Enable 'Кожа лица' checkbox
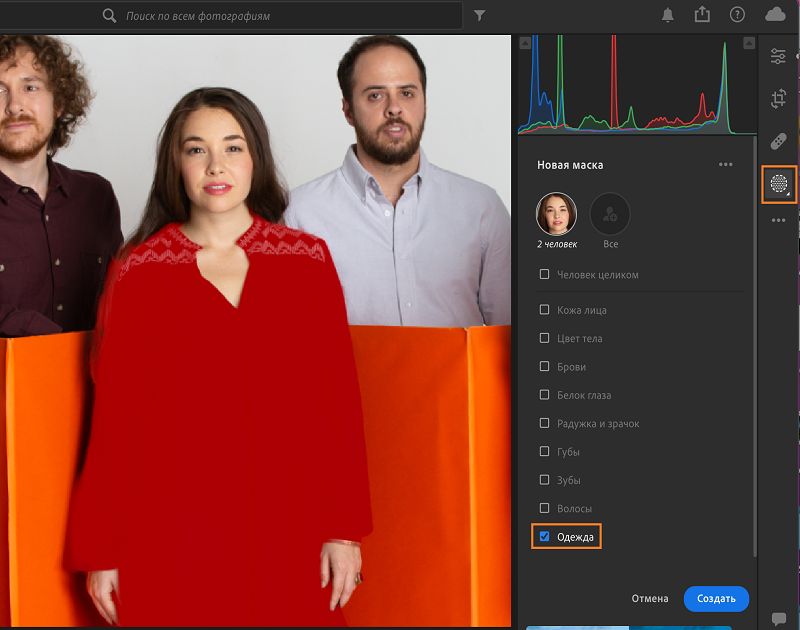This screenshot has width=800, height=630. 544,310
